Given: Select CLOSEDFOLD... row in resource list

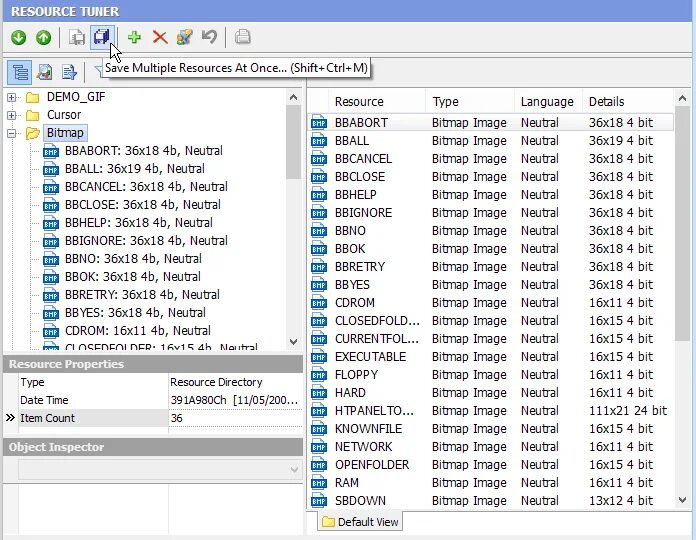Looking at the screenshot, I should tap(490, 321).
